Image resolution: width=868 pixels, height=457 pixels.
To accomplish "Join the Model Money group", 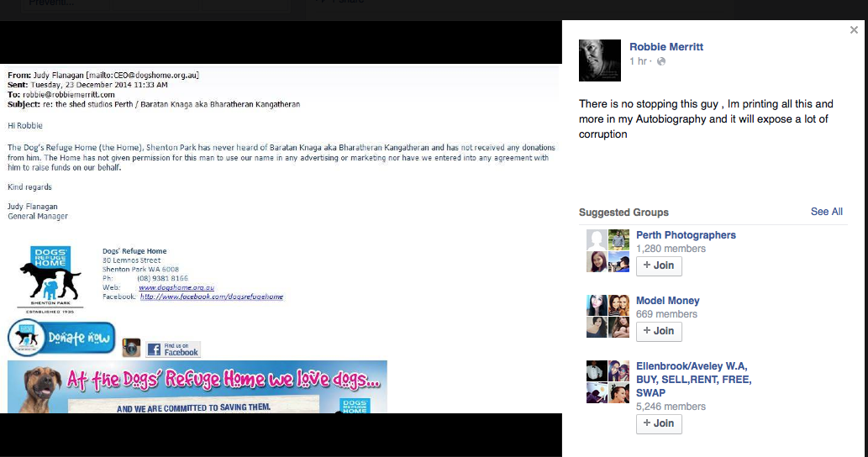I will tap(658, 331).
